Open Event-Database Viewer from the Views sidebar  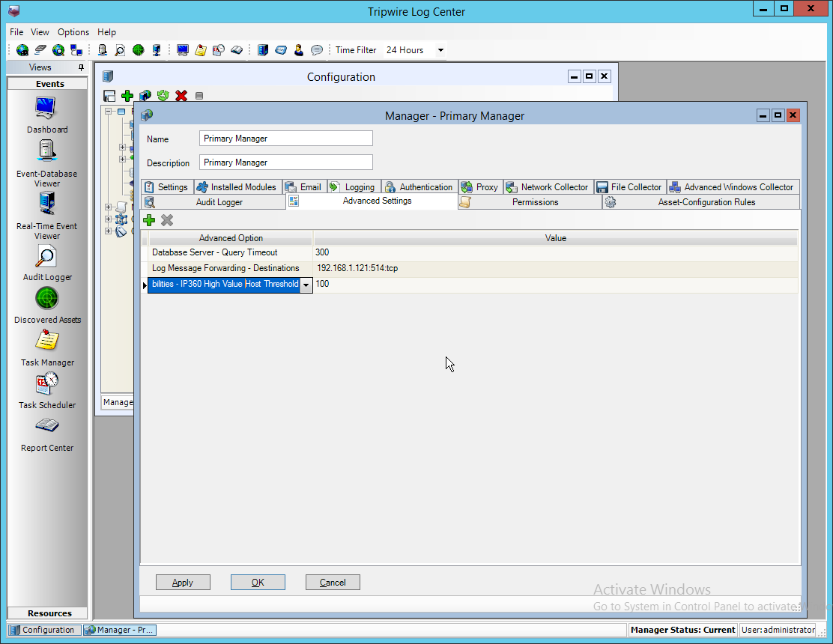tap(46, 163)
